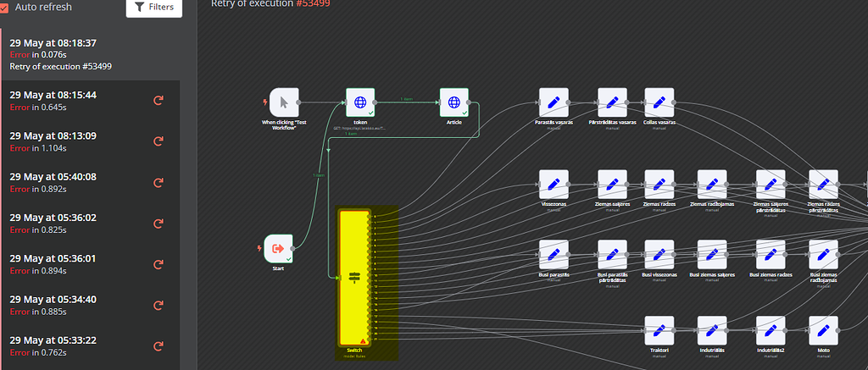Screen dimensions: 868x370
Task: Retry the 29 May 08:13:09 execution
Action: tap(158, 141)
